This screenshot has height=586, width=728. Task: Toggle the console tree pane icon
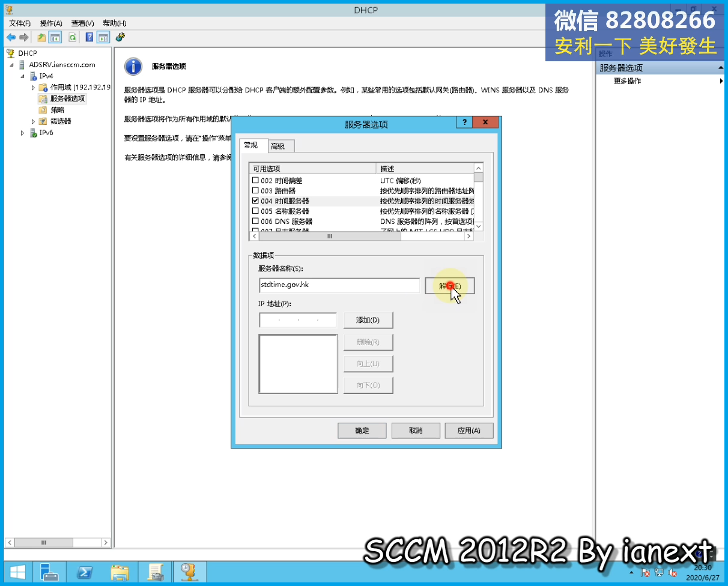pyautogui.click(x=55, y=37)
